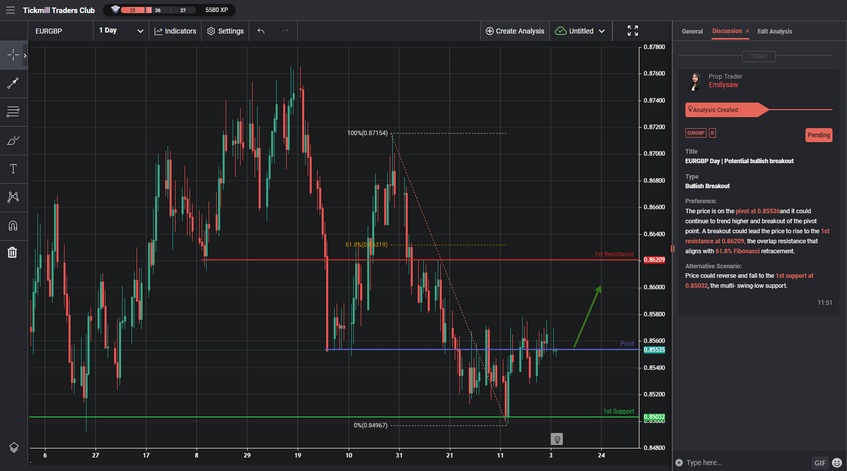Click the chat attachment plus icon
Viewport: 847px width, 471px height.
[679, 462]
